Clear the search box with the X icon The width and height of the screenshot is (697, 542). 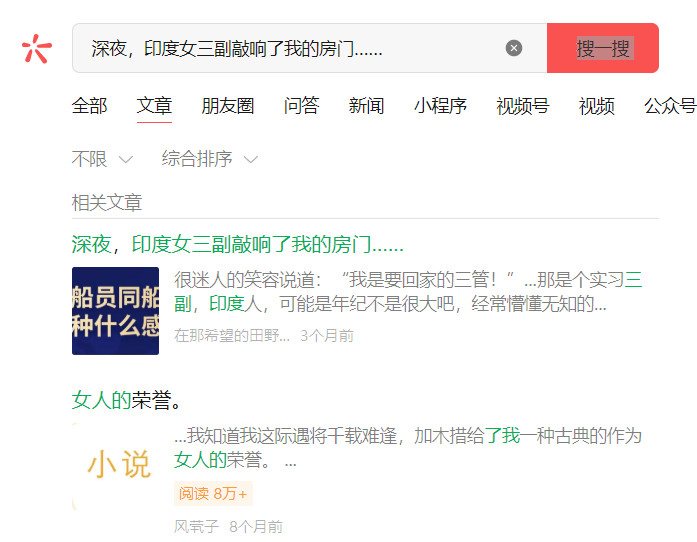pos(513,48)
